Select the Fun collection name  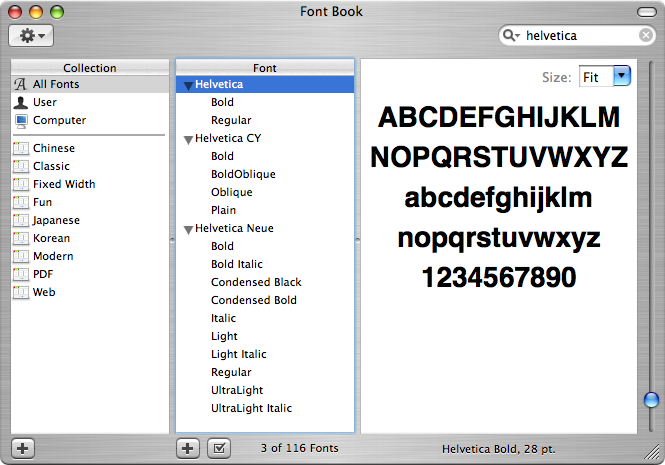(x=42, y=202)
